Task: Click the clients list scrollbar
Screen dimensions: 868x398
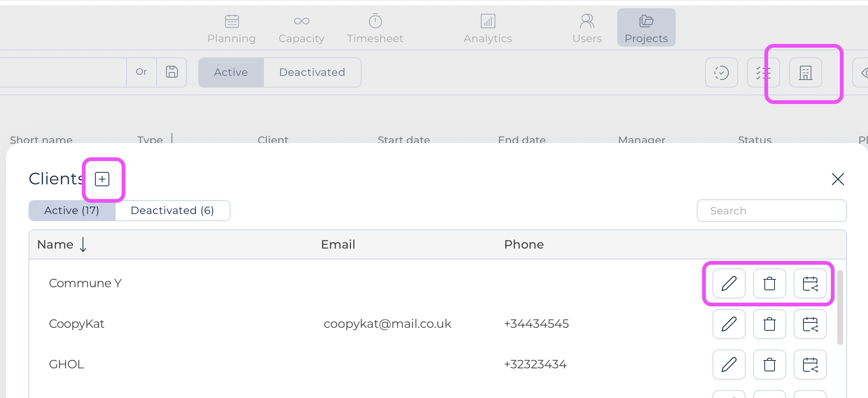Action: pyautogui.click(x=840, y=307)
